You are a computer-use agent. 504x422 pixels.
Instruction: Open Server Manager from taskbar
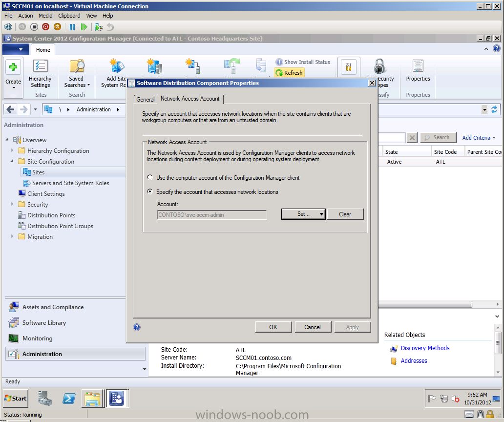click(x=44, y=399)
